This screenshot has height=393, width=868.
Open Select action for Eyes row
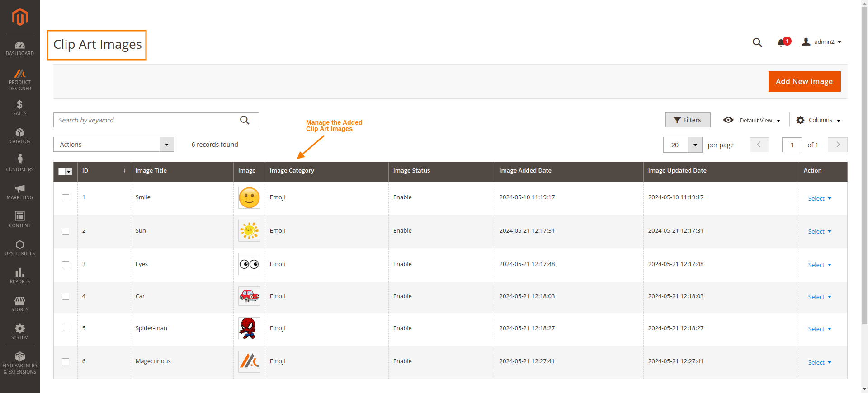tap(820, 265)
